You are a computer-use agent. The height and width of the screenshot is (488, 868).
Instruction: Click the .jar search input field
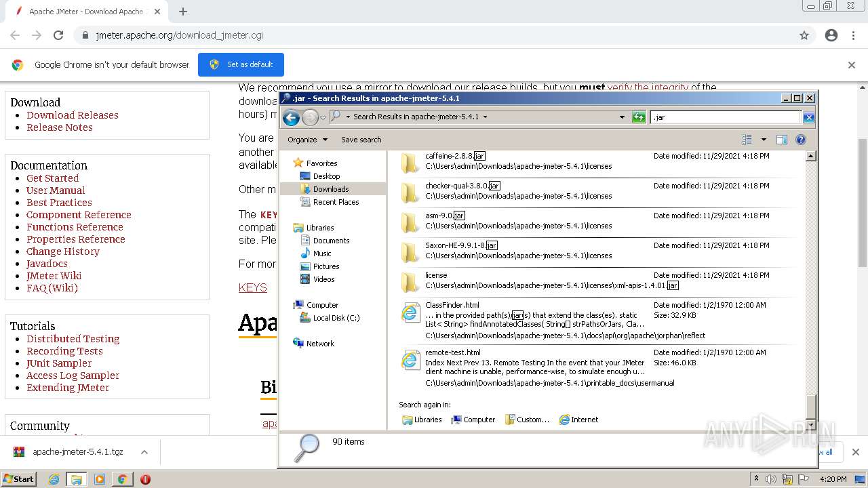click(726, 117)
